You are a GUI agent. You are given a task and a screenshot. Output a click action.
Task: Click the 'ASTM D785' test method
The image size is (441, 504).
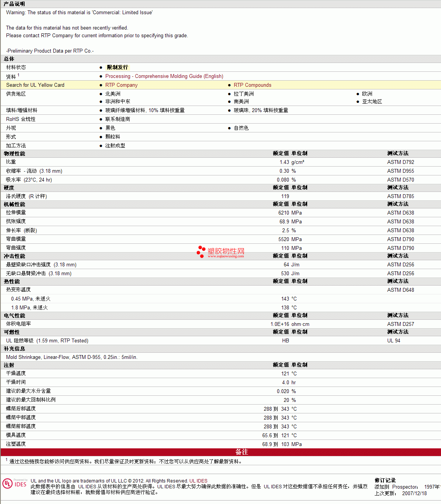point(400,197)
